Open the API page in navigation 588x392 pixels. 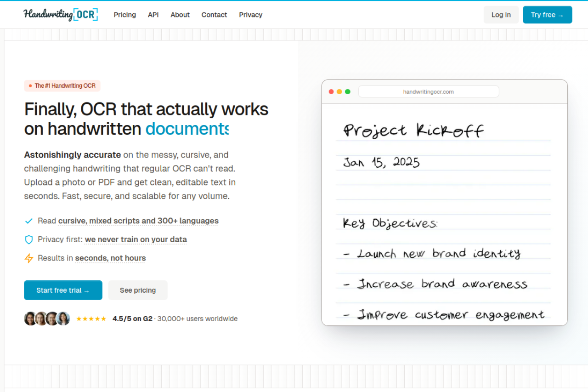coord(153,15)
